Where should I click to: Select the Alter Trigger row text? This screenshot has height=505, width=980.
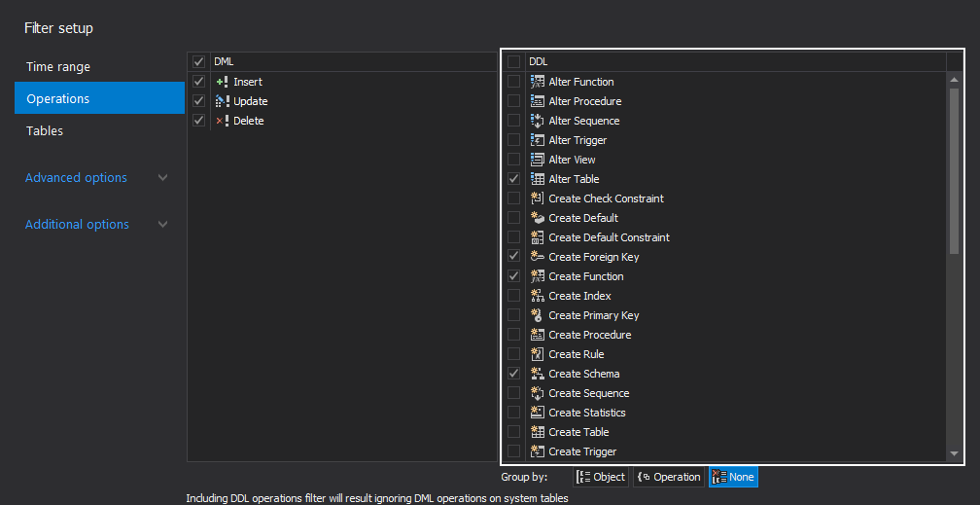click(577, 140)
